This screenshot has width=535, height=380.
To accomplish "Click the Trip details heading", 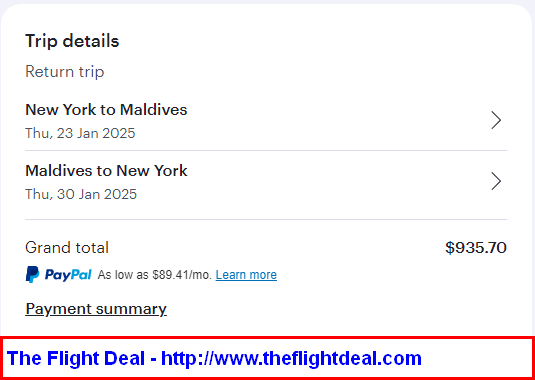I will [x=72, y=41].
